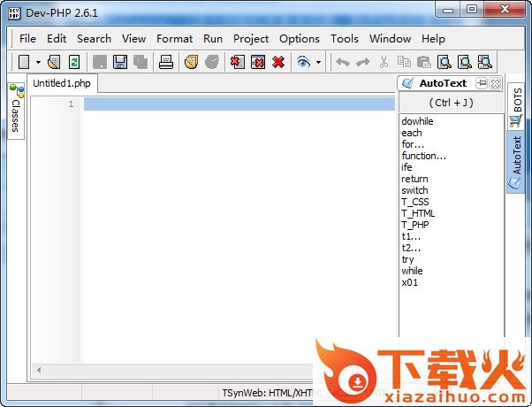Click the Copy icon
532x407 pixels.
(404, 62)
